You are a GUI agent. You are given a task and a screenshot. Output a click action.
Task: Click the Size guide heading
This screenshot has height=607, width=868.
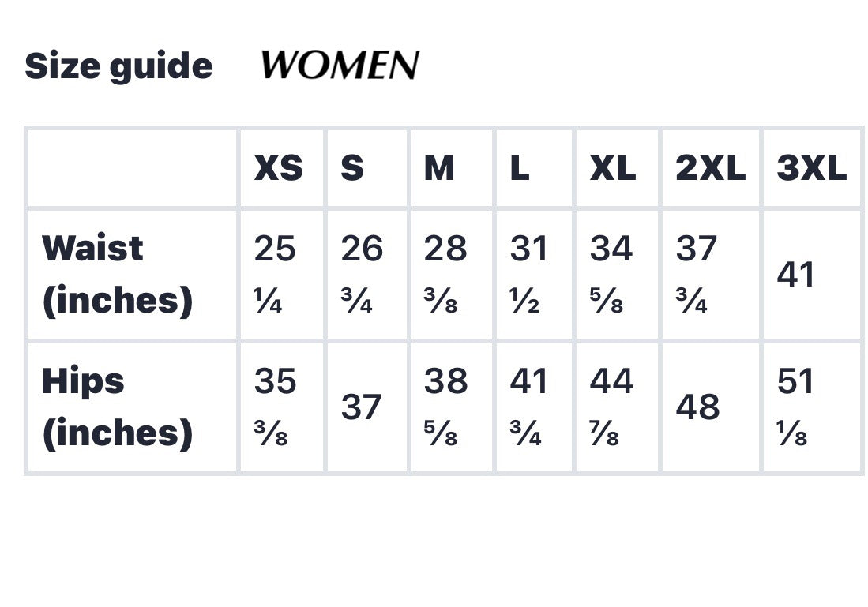118,66
